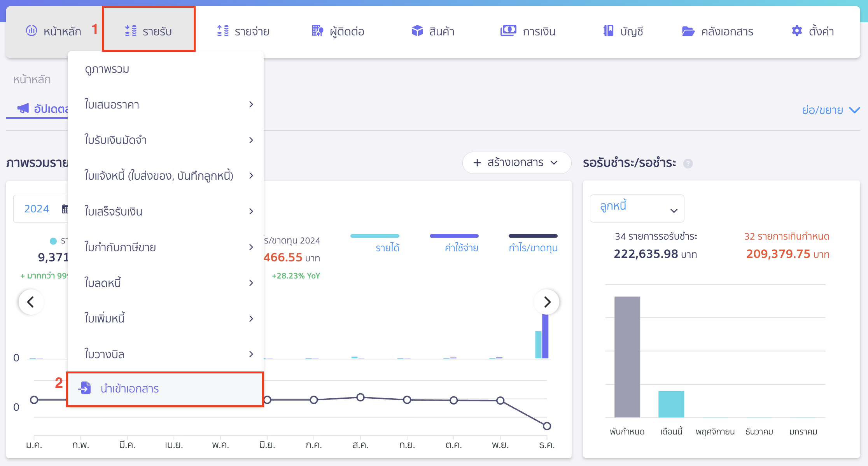Select the ผู้ติดต่อ contacts icon
Screen dimensions: 868x466
click(317, 31)
